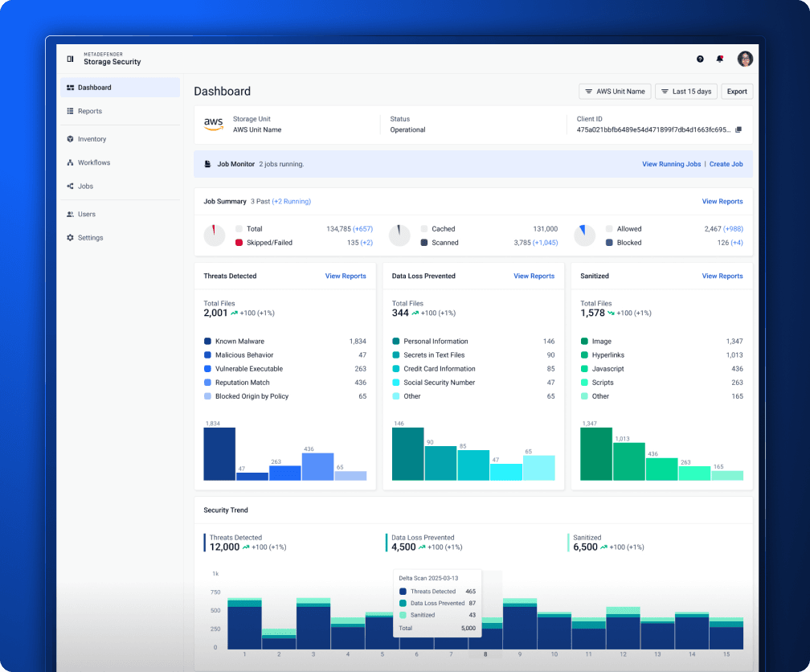810x672 pixels.
Task: Click the day 9 bar in Security Trend
Action: pyautogui.click(x=520, y=624)
